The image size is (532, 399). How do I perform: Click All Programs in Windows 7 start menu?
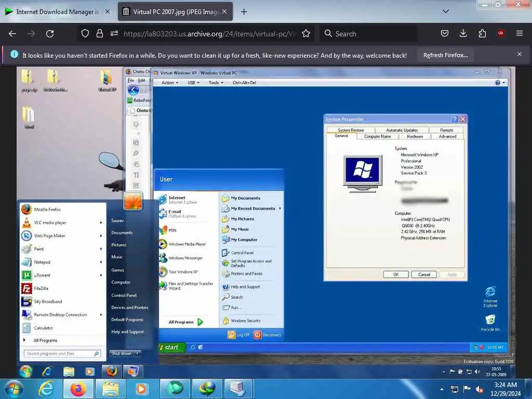(x=45, y=340)
